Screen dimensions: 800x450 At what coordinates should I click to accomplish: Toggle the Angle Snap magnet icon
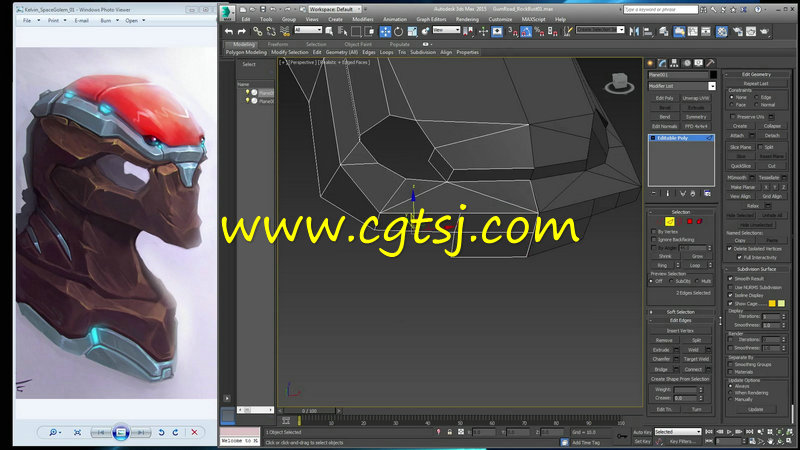[526, 32]
